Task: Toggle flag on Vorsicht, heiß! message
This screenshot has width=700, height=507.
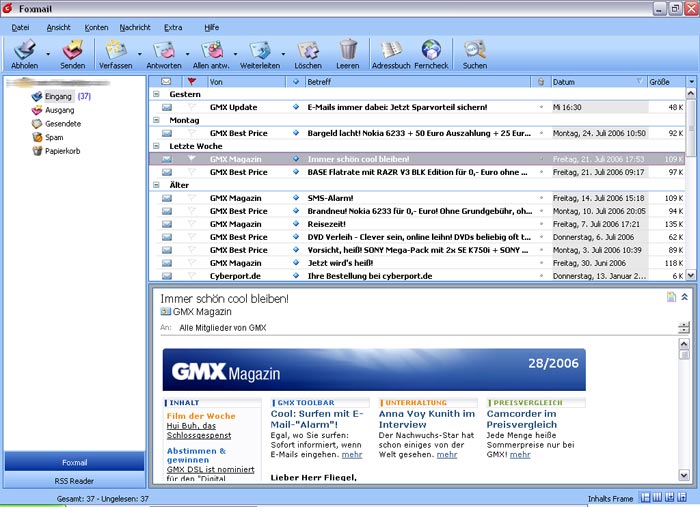Action: (192, 250)
